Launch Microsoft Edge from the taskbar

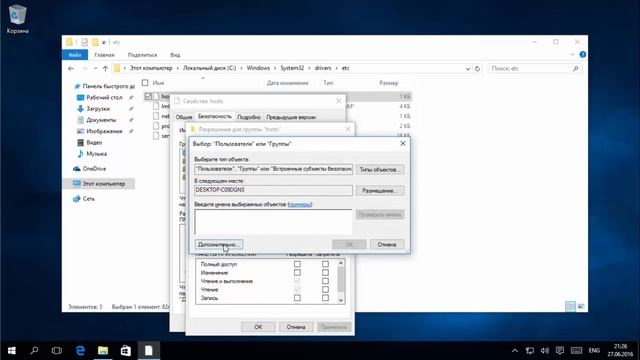80,351
